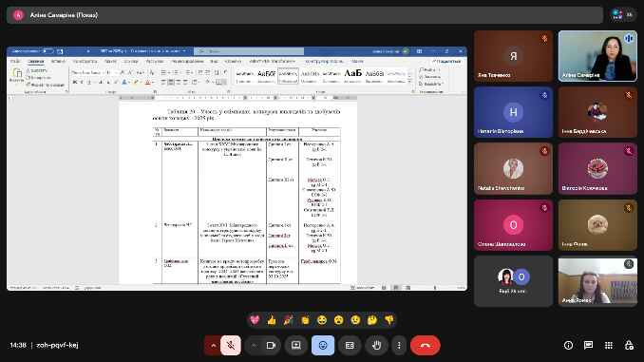The image size is (644, 362).
Task: Unmute the microphone button
Action: pos(231,346)
